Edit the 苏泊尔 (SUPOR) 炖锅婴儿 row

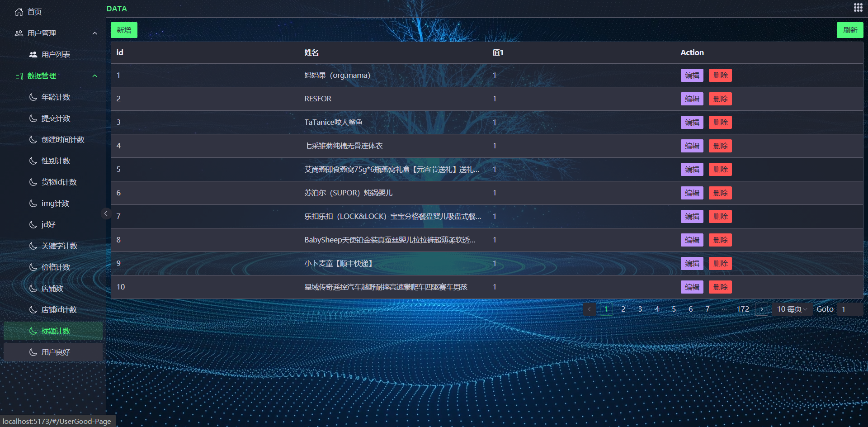(x=692, y=193)
